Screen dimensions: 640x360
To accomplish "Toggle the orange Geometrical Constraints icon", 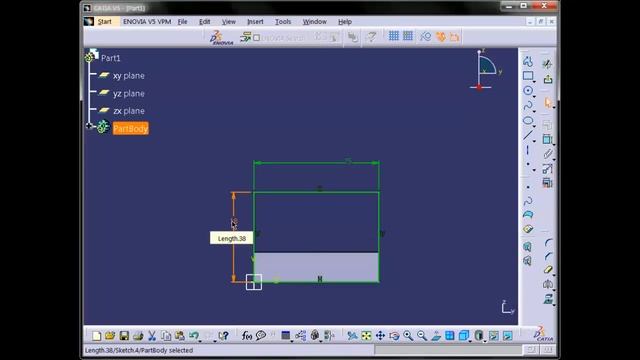I will tap(440, 37).
